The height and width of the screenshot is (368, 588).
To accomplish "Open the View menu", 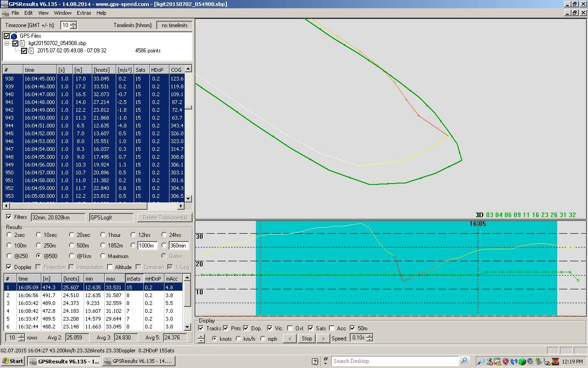I will (43, 13).
